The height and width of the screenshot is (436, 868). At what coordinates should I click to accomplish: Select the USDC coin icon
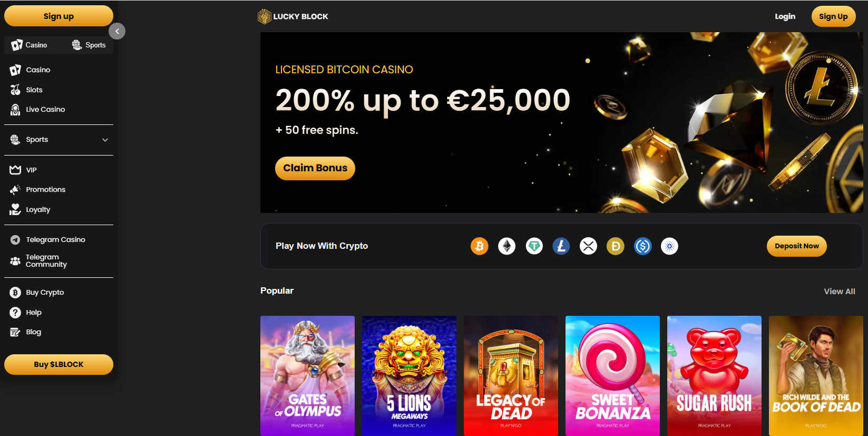pyautogui.click(x=643, y=246)
